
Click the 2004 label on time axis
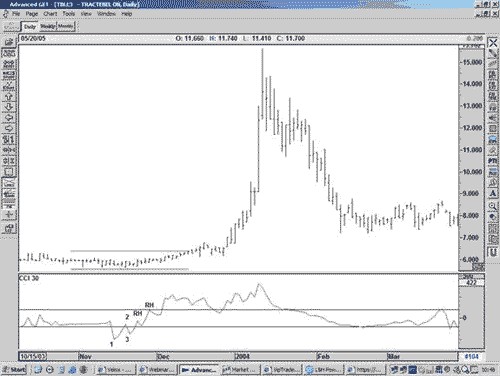tap(242, 356)
